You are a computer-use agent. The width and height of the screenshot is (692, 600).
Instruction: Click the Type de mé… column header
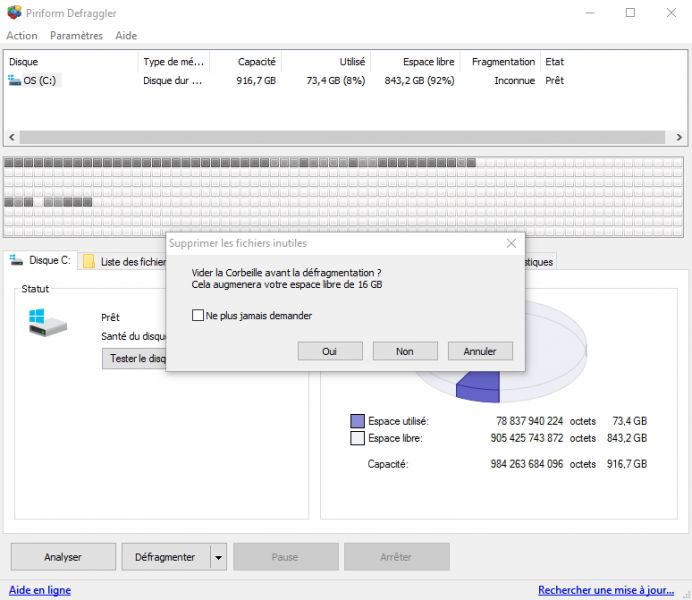(173, 62)
